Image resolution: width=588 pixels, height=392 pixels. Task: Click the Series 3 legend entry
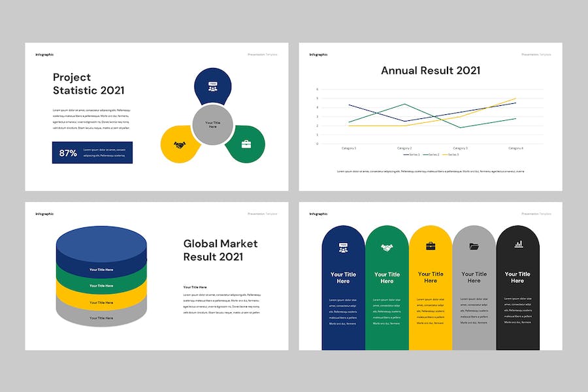450,155
